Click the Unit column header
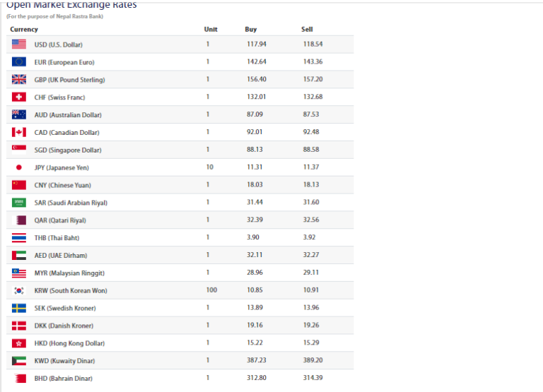Viewport: 543px width, 392px height. click(x=210, y=30)
